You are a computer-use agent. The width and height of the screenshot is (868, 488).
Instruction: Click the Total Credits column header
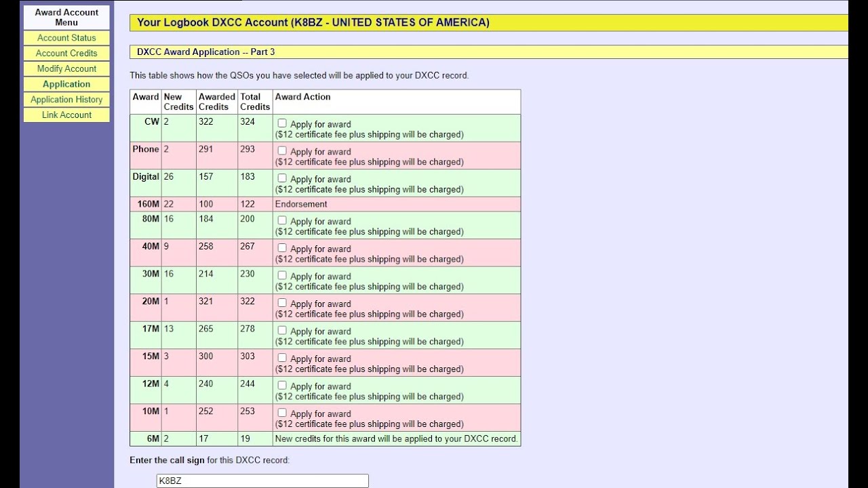[x=255, y=102]
